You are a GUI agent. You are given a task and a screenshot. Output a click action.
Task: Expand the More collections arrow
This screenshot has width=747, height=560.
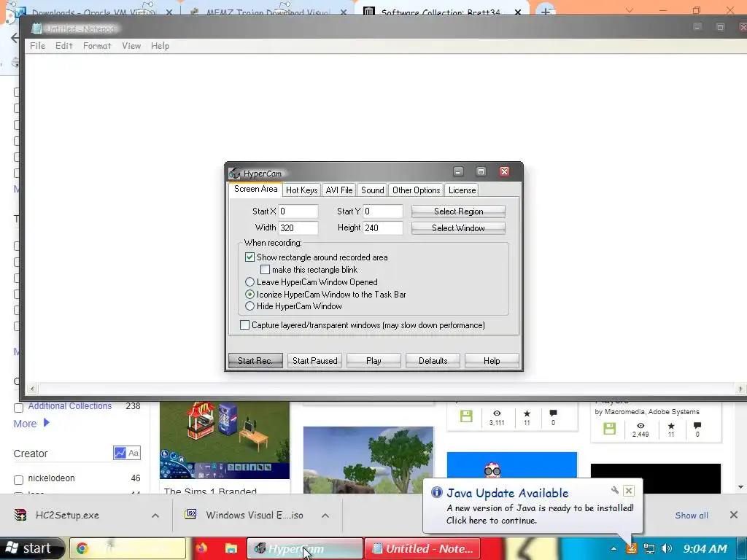tap(46, 422)
